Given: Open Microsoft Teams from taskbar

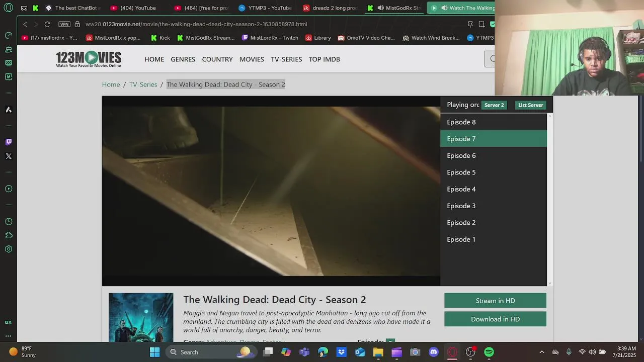Looking at the screenshot, I should coord(304,352).
